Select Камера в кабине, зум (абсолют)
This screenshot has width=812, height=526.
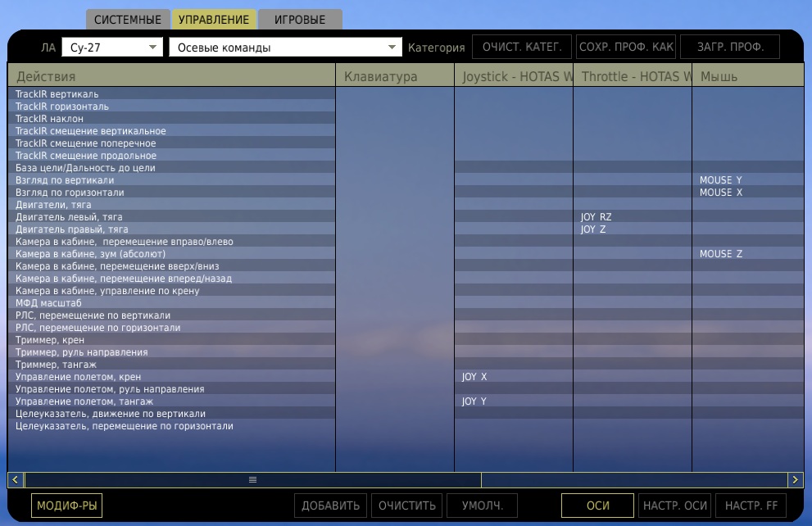(171, 254)
